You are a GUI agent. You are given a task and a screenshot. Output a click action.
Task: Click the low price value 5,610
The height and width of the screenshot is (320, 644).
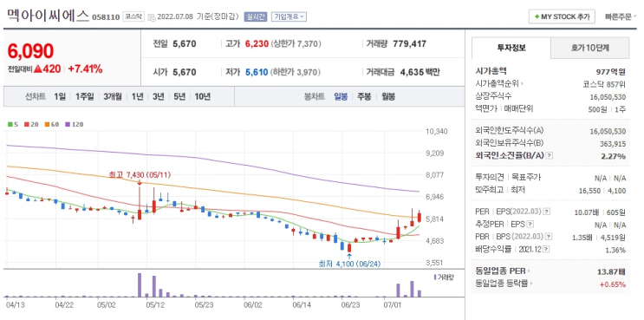257,72
